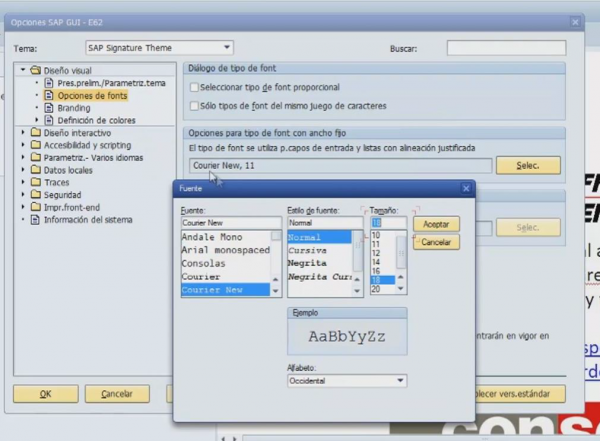Close the Fuente dialog
Viewport: 600px width, 441px height.
click(466, 188)
